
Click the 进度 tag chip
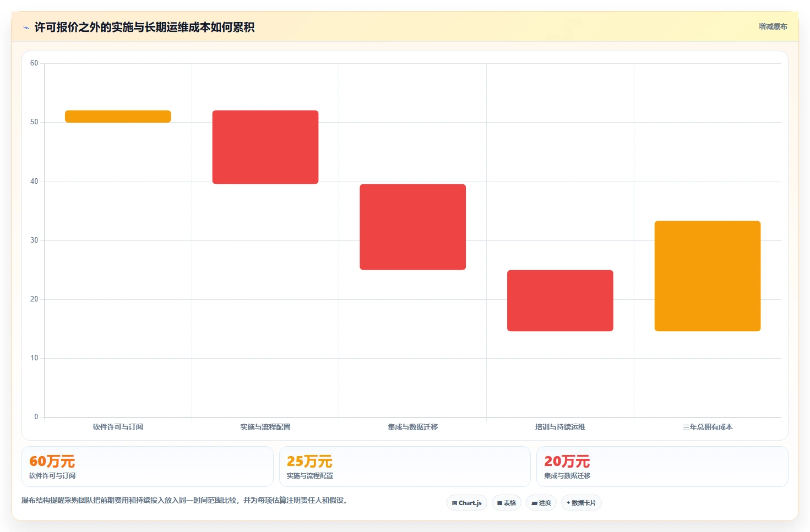(541, 503)
